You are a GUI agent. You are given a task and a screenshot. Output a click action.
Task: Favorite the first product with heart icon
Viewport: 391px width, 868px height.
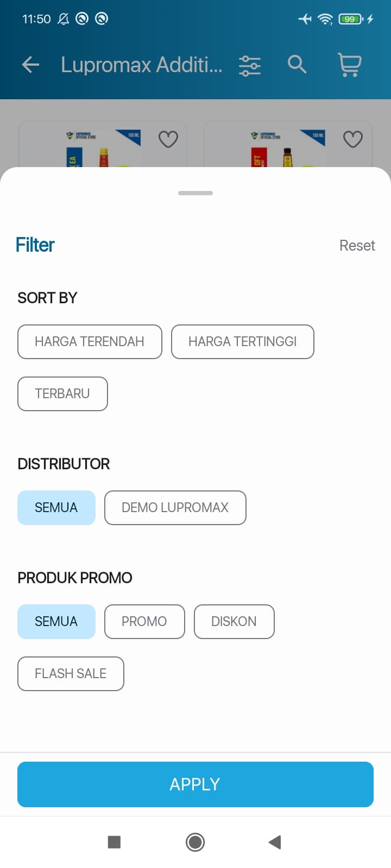pyautogui.click(x=168, y=139)
